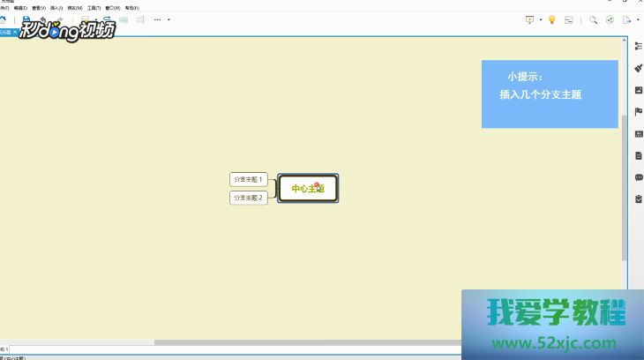This screenshot has height=360, width=644.
Task: Open the Format paintbrush panel
Action: 639,68
